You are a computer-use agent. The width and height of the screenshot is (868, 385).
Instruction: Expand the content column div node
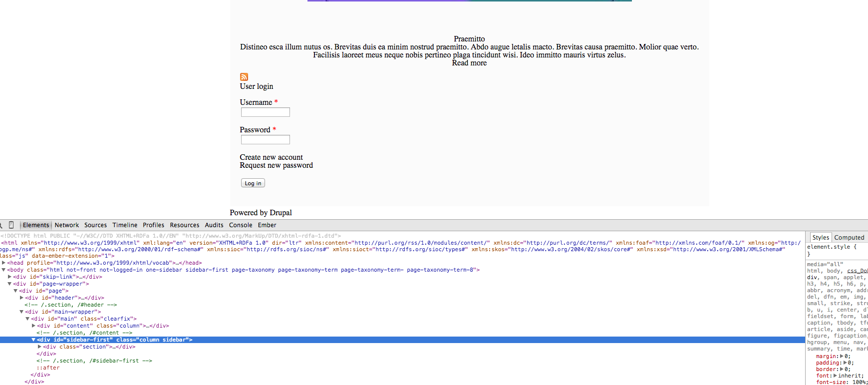point(34,326)
